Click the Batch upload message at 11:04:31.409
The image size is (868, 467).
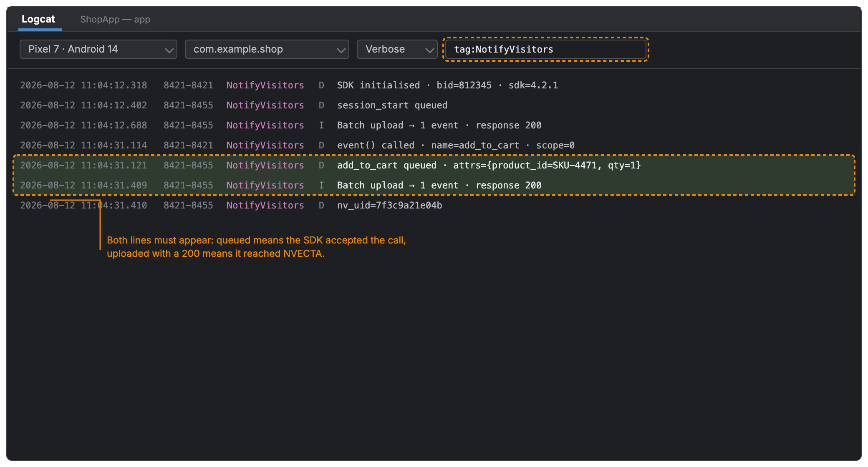pyautogui.click(x=439, y=185)
